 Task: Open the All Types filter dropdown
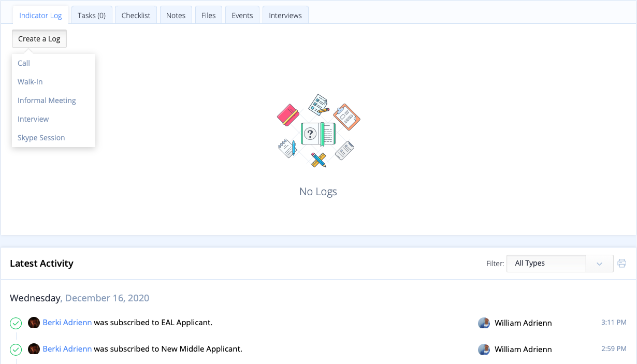[546, 263]
